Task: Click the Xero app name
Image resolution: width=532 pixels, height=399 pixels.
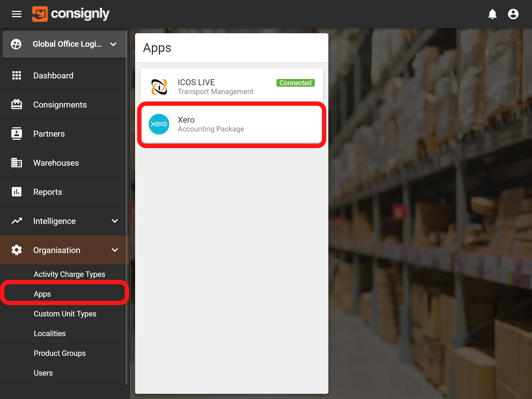Action: [186, 120]
